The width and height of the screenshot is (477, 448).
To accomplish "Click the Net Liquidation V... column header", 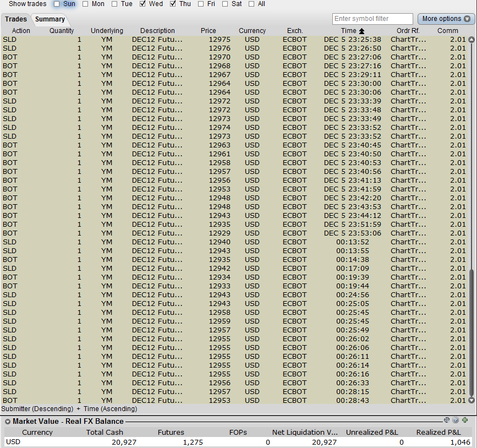I will tap(305, 433).
